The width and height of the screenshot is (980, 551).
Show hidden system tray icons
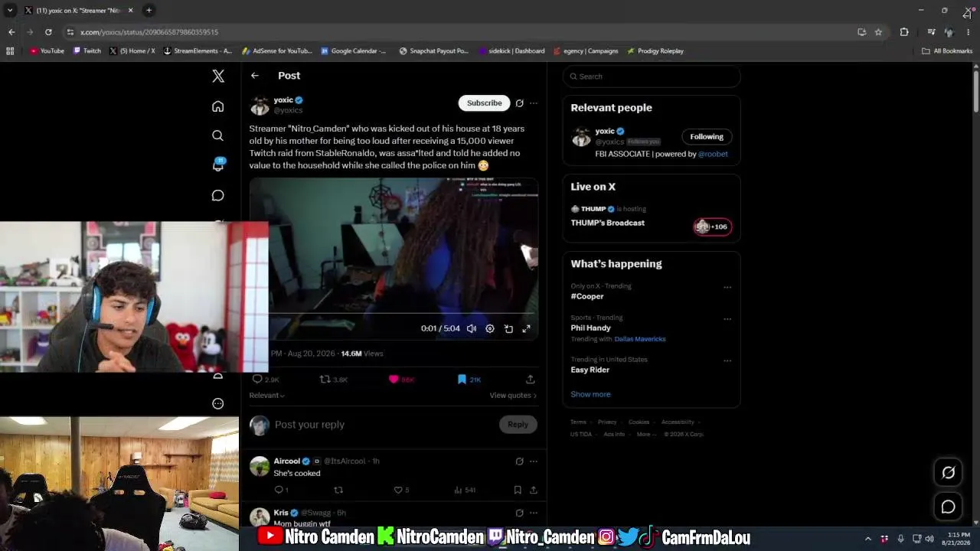(867, 539)
